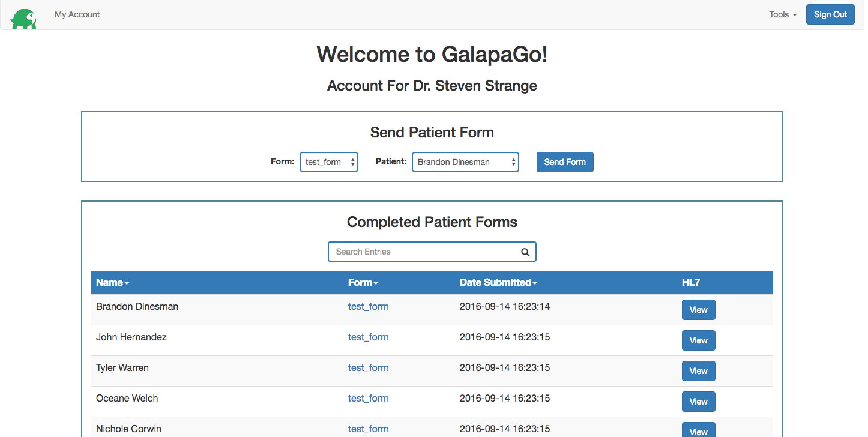Open the Patient dropdown showing Brandon Dinesman
The image size is (868, 437).
tap(462, 161)
